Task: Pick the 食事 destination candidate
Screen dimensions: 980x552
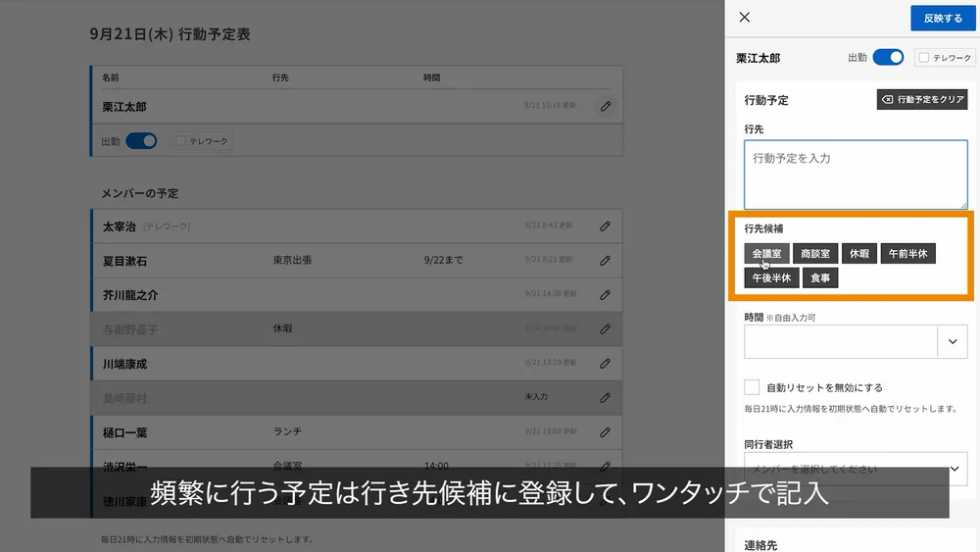Action: (820, 278)
